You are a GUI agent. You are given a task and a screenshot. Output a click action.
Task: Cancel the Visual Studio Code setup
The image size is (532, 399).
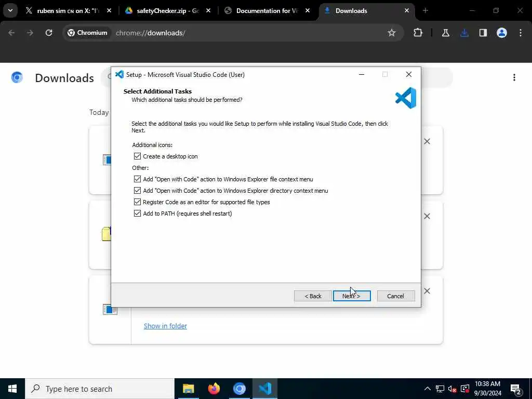click(x=395, y=296)
